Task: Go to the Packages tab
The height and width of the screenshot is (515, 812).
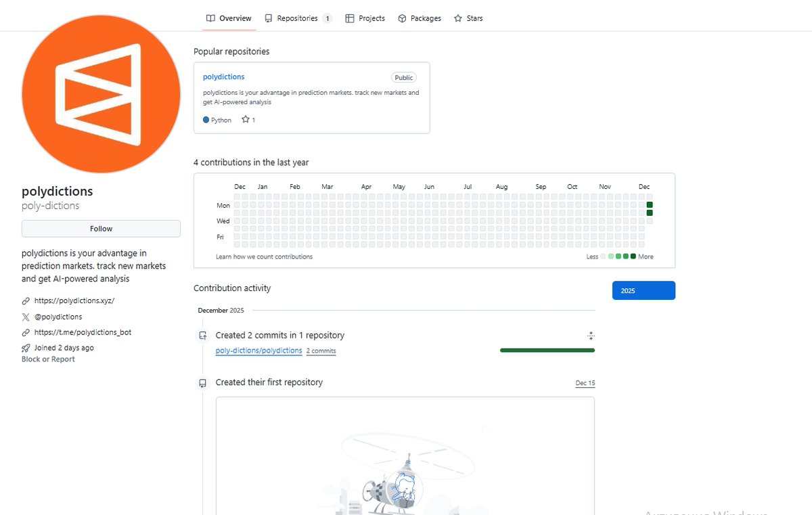Action: tap(420, 18)
